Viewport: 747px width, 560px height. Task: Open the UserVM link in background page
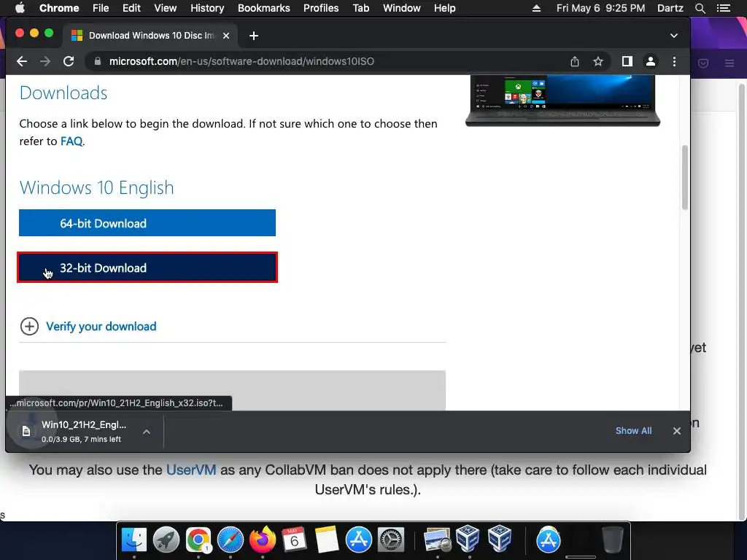point(191,470)
